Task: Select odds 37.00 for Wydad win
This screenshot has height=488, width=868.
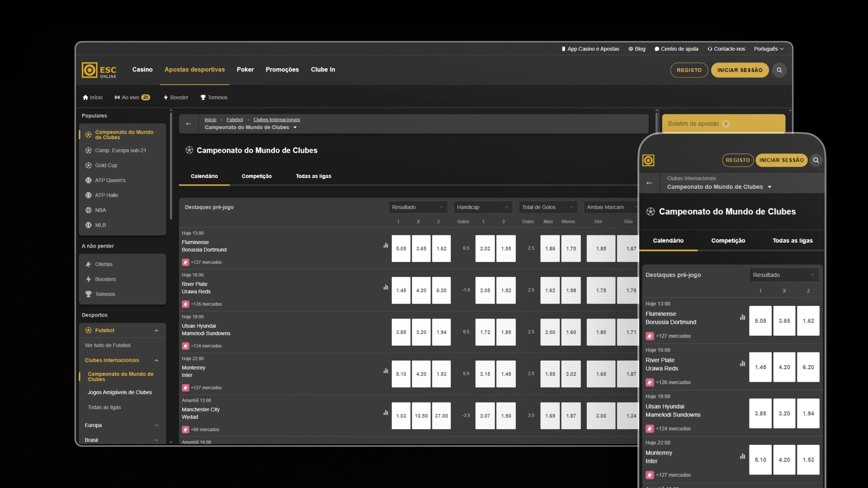Action: (442, 416)
